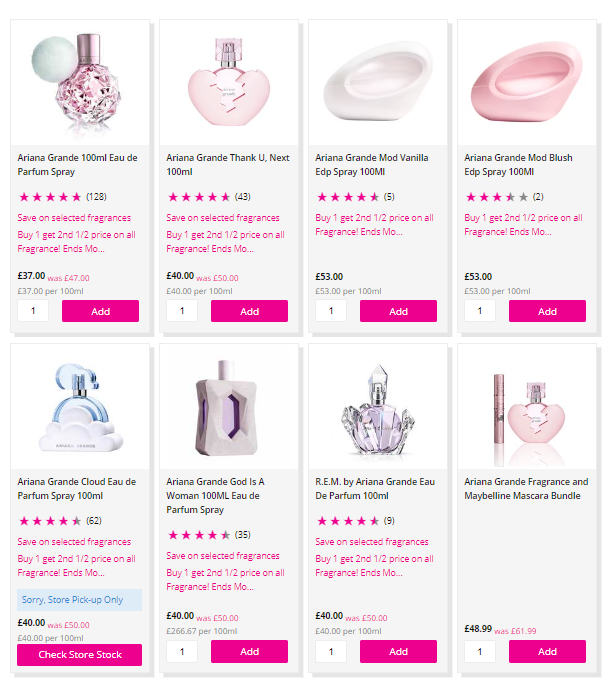Screen dimensions: 613x682
Task: Open the R.E.M. crystal bottle image
Action: tap(377, 405)
